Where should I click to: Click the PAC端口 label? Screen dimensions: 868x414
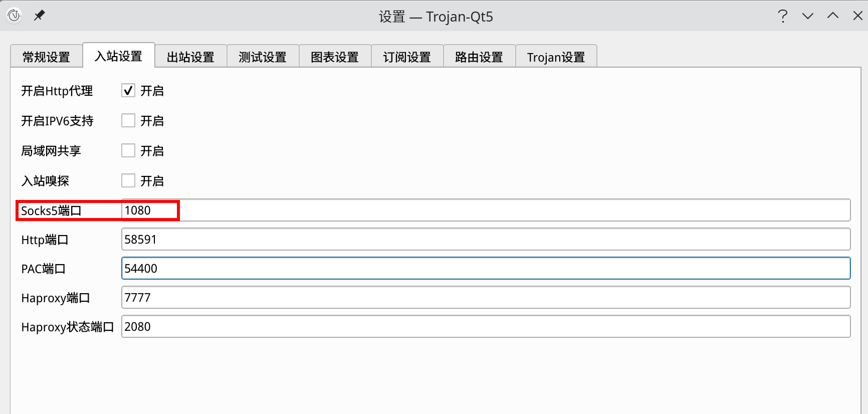[x=43, y=269]
